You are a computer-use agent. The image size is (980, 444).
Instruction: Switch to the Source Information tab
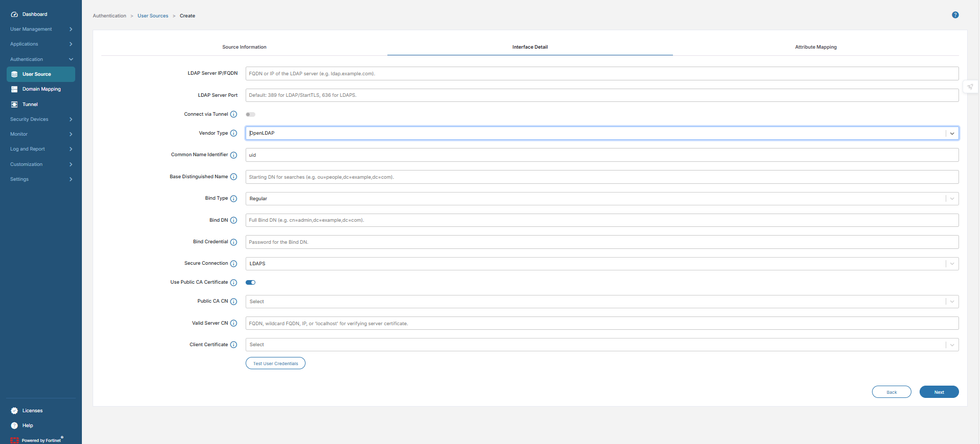pyautogui.click(x=244, y=47)
